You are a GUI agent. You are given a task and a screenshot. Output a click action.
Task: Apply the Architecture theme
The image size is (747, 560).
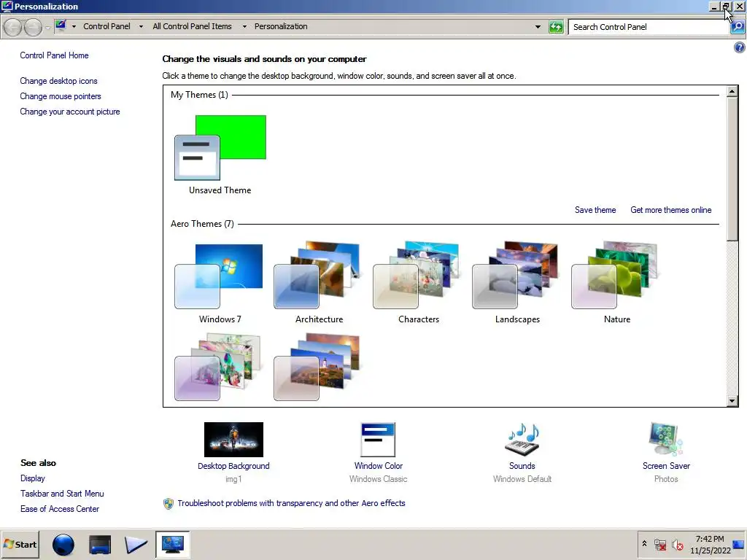point(317,275)
